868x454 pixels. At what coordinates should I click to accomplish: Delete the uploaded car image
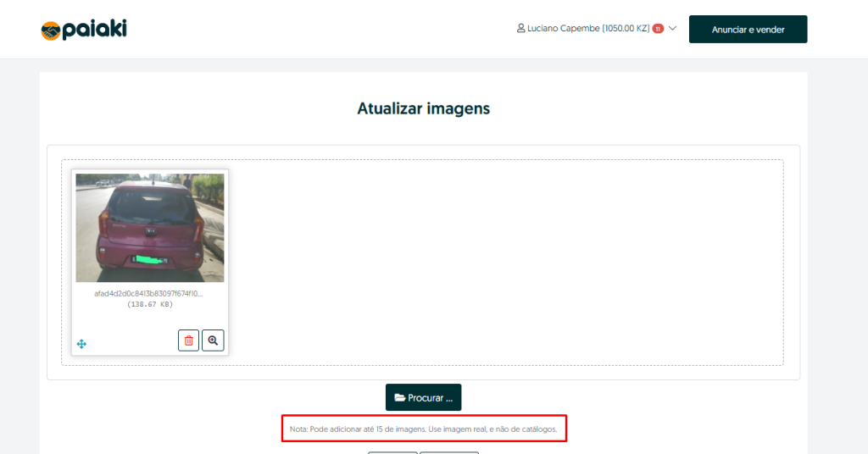pos(188,340)
